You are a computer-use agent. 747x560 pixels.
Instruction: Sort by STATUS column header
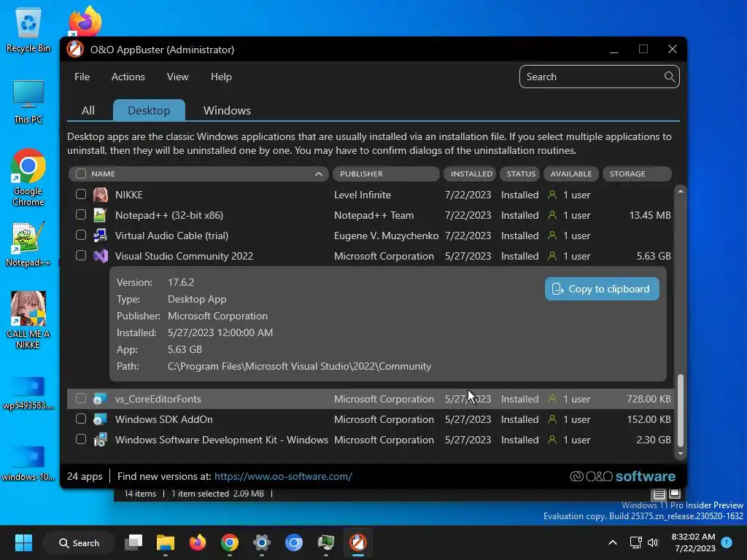(519, 174)
